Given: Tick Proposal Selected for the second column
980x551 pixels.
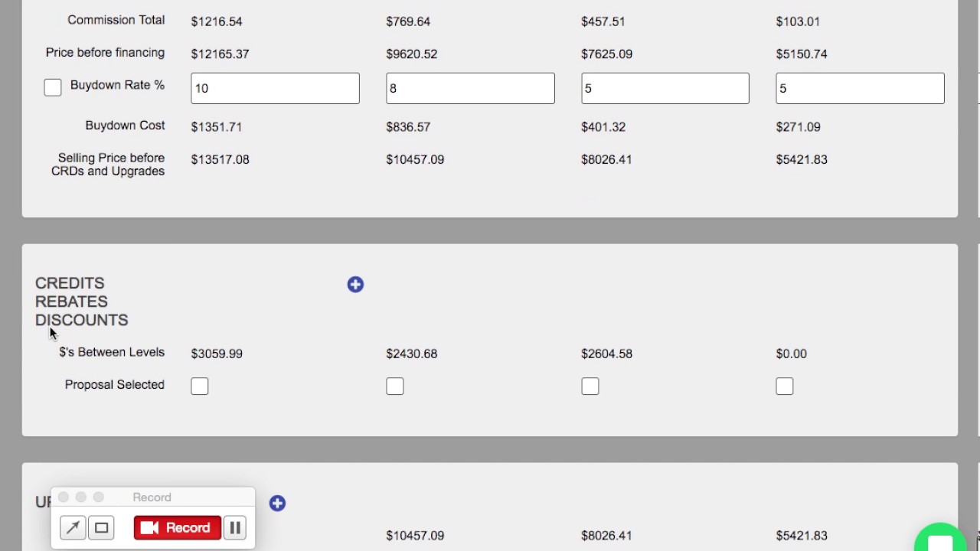Looking at the screenshot, I should (395, 386).
